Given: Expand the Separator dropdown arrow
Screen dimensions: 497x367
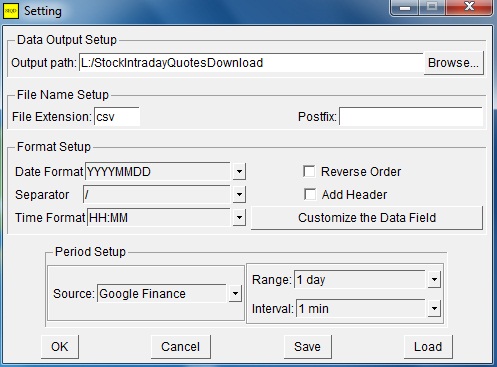Looking at the screenshot, I should coord(239,194).
